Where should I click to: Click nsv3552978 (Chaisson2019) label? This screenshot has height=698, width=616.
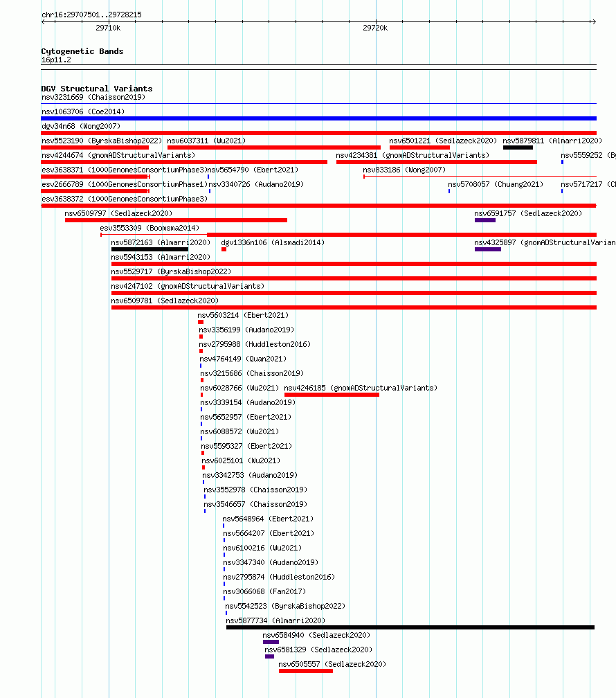[x=255, y=490]
